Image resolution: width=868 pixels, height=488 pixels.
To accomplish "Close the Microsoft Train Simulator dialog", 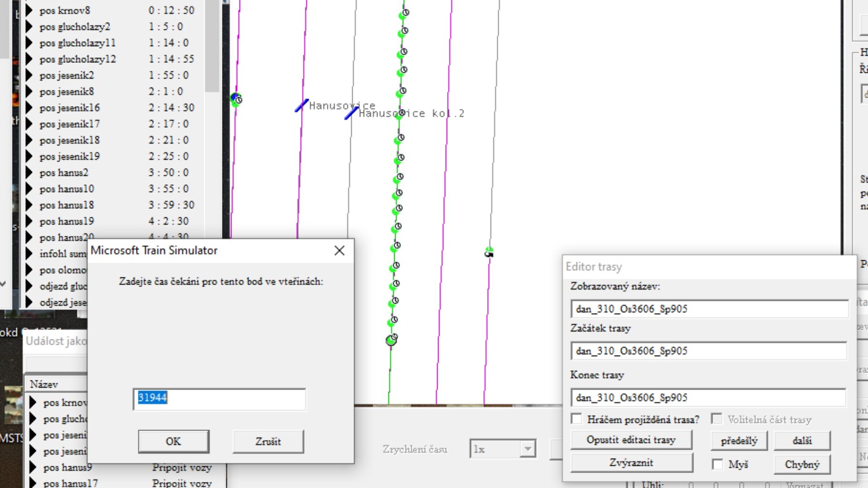I will click(339, 251).
